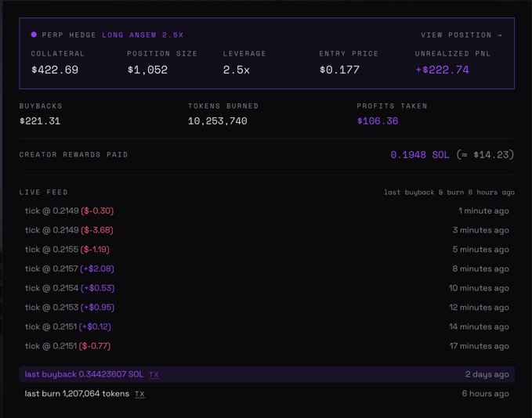Open the TX link for last buyback
This screenshot has width=532, height=418.
(x=154, y=375)
